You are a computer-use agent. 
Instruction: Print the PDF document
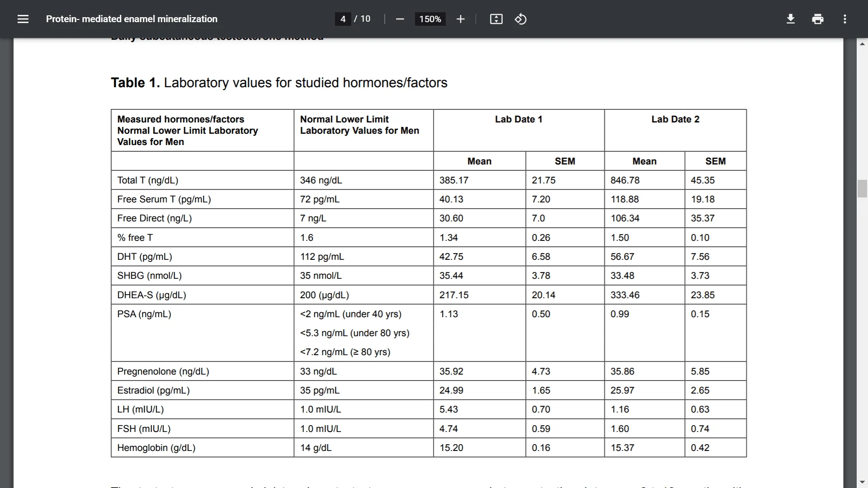click(818, 19)
